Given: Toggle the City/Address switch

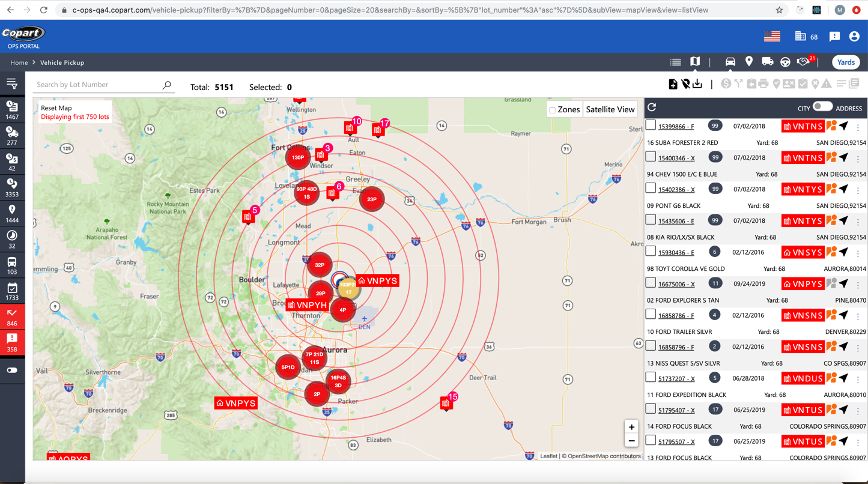Looking at the screenshot, I should pos(822,107).
